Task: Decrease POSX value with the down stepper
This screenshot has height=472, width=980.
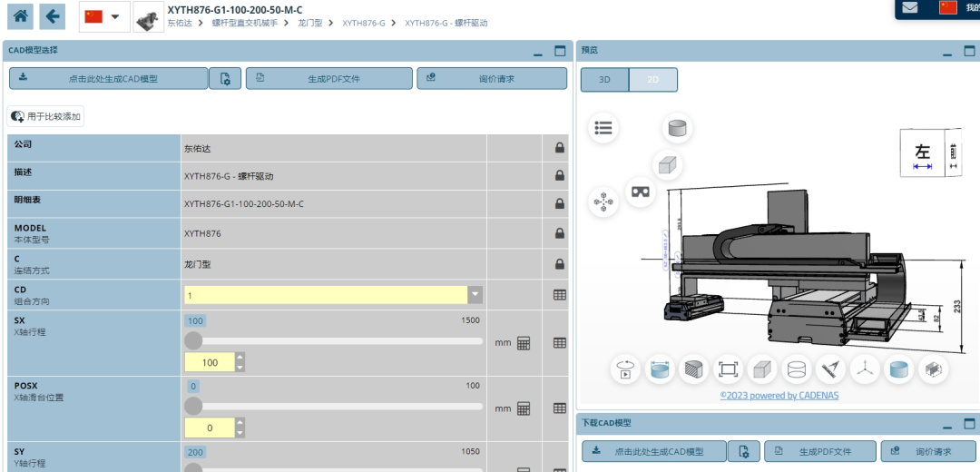Action: pos(240,433)
